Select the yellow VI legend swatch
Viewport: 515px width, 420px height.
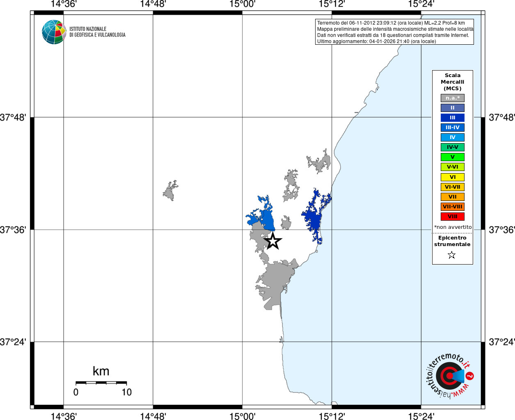click(453, 177)
